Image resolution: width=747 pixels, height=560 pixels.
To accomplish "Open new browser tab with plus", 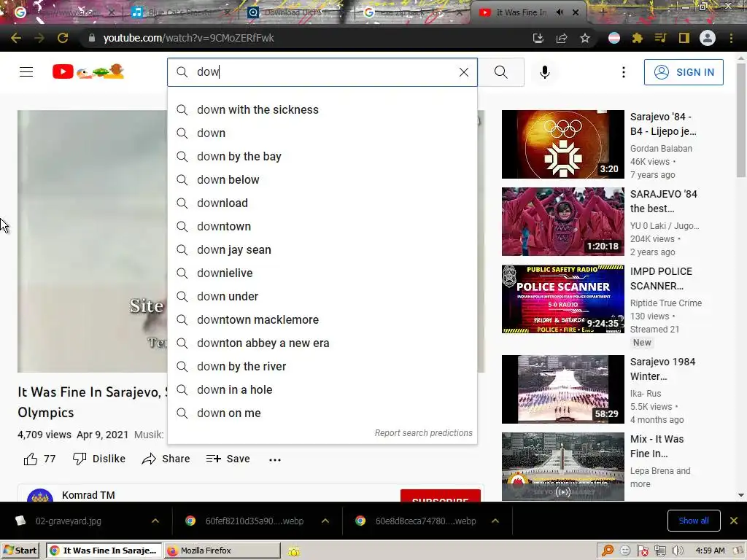I will (603, 12).
